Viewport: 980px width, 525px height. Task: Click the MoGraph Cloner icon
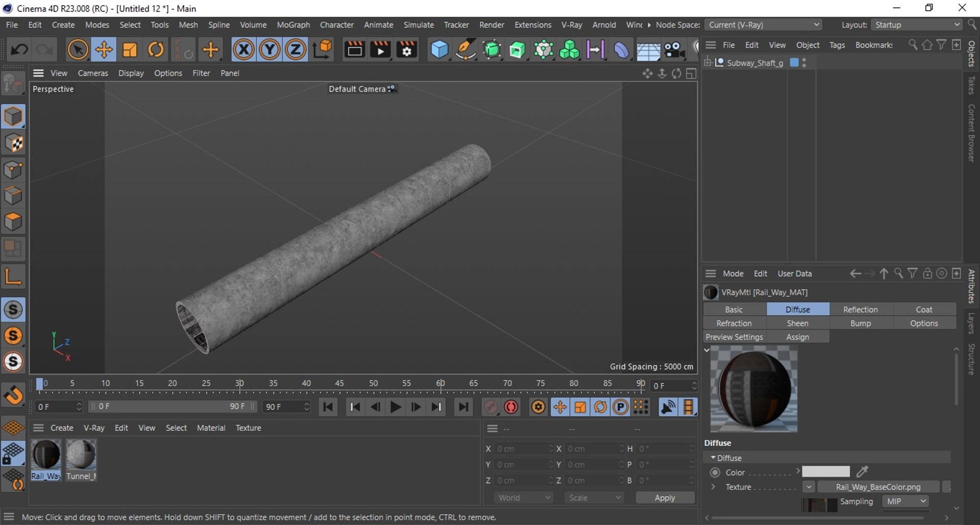pyautogui.click(x=569, y=50)
